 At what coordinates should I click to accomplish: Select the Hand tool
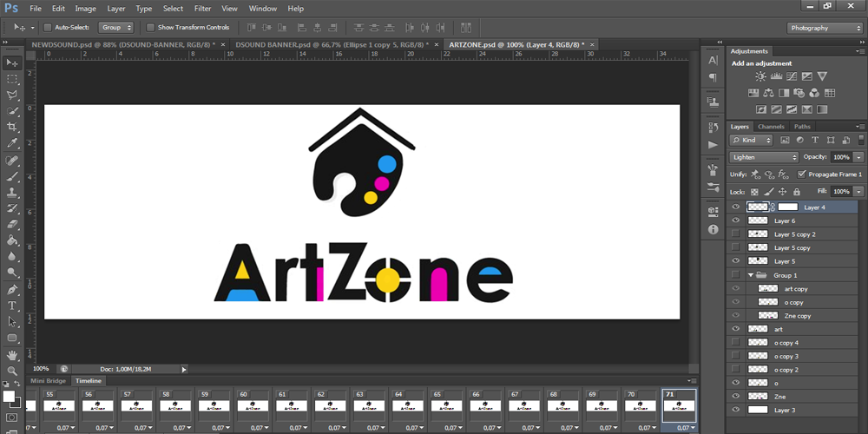point(12,355)
